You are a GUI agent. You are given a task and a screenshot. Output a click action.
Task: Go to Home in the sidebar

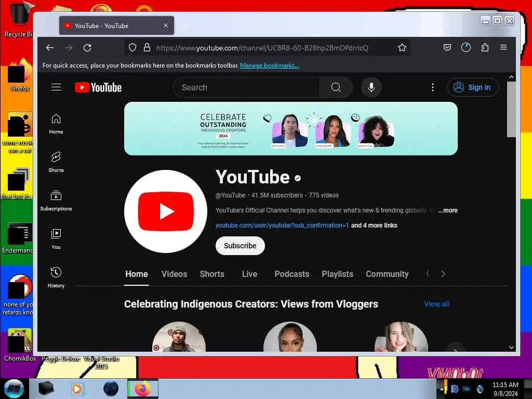click(x=56, y=124)
